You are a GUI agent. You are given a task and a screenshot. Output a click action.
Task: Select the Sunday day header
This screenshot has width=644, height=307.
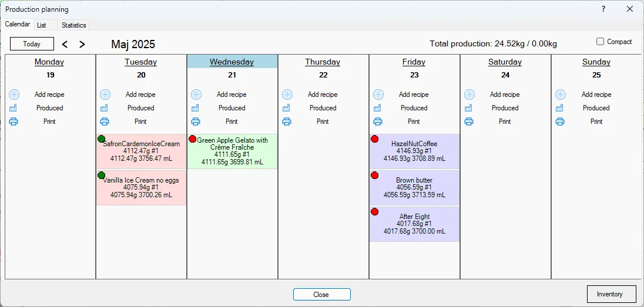point(596,62)
